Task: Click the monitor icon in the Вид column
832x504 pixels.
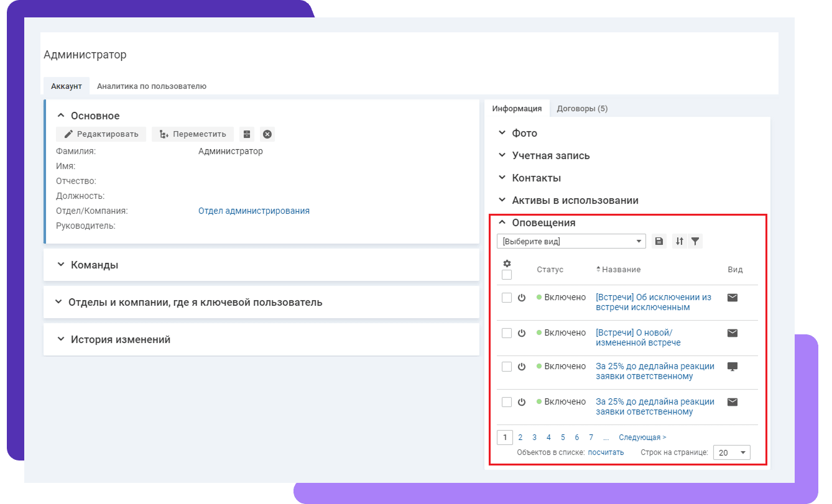Action: tap(733, 366)
